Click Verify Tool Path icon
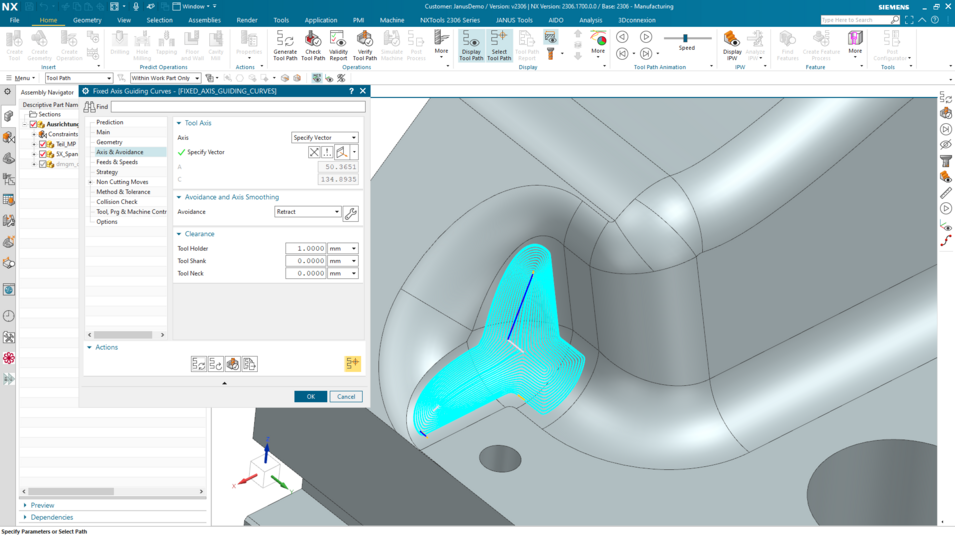The height and width of the screenshot is (537, 955). pos(364,39)
